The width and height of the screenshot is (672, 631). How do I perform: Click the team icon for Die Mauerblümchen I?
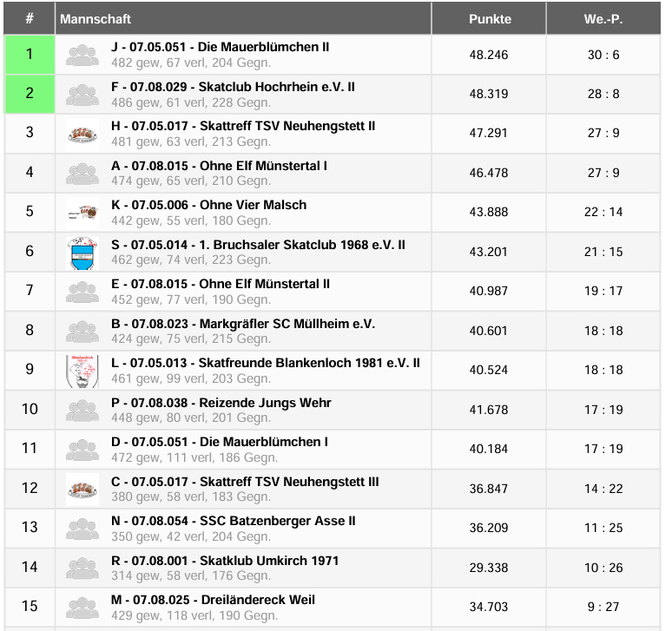82,450
